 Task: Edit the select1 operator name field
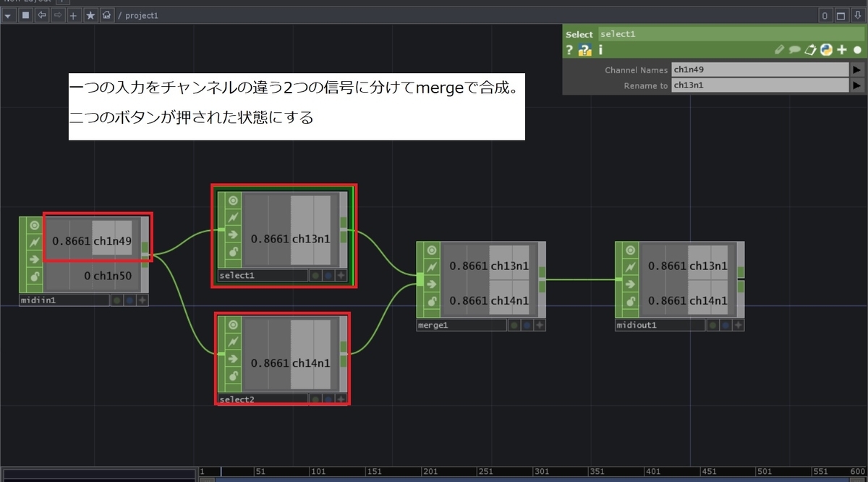pos(731,34)
